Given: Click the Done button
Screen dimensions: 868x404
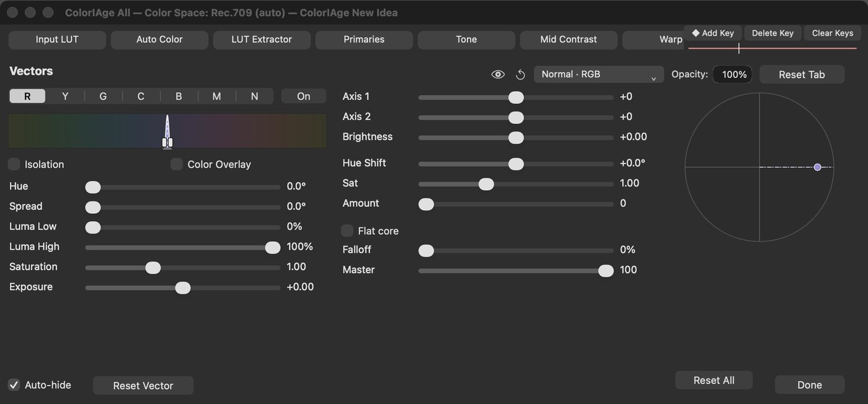Looking at the screenshot, I should pyautogui.click(x=810, y=385).
